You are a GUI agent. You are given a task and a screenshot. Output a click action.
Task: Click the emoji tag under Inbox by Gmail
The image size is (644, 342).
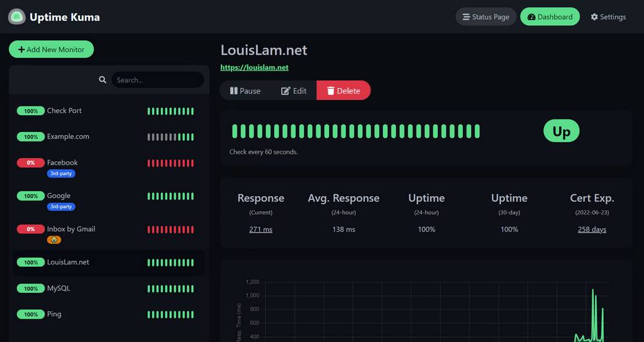click(54, 240)
